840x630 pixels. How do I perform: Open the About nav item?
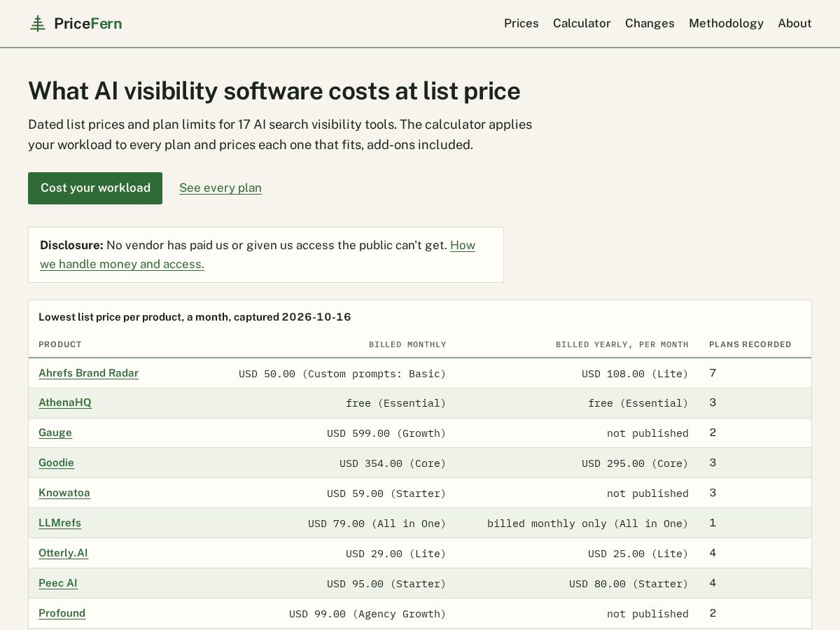(x=794, y=23)
